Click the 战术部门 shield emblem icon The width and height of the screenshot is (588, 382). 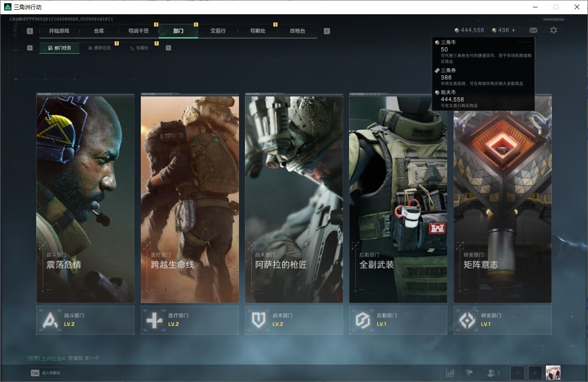click(x=259, y=320)
